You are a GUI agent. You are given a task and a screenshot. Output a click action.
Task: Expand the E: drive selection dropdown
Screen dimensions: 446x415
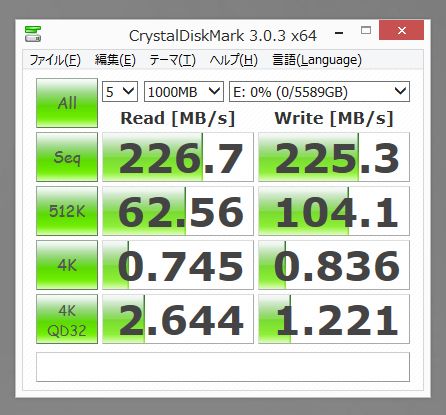pyautogui.click(x=319, y=92)
